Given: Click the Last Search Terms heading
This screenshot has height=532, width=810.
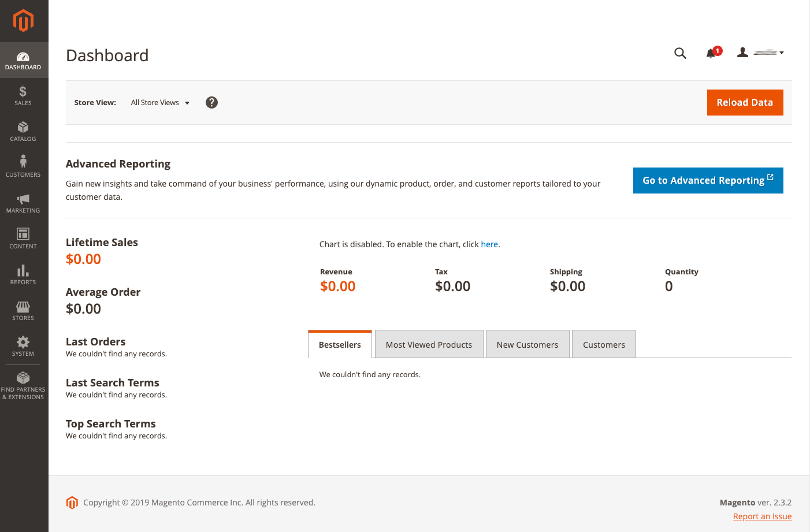Looking at the screenshot, I should 112,382.
